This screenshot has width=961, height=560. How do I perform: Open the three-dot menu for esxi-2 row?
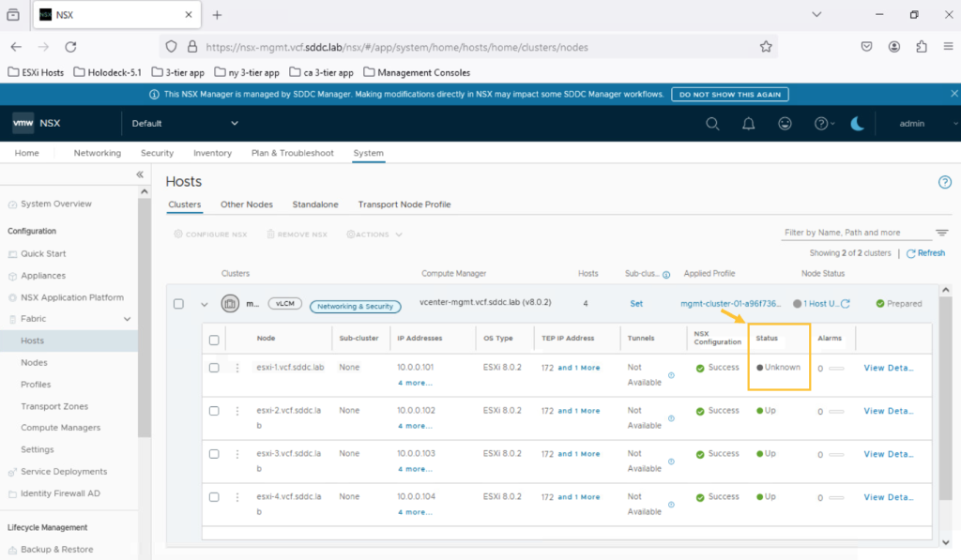tap(237, 411)
